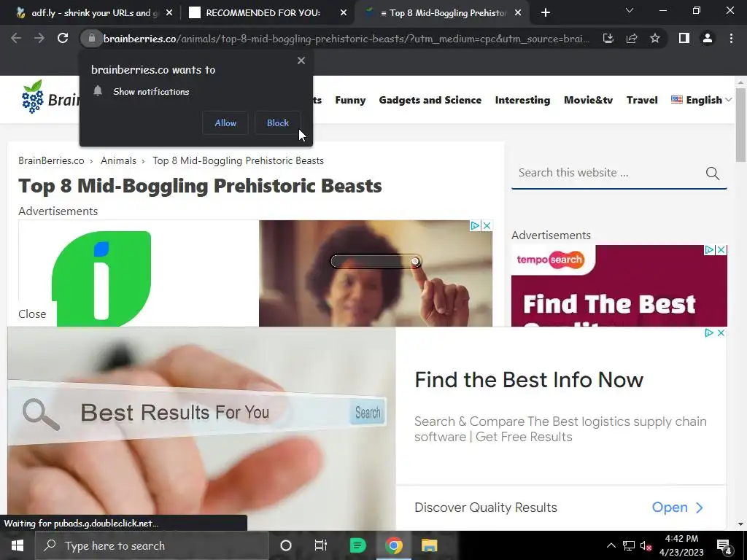Toggle the browser side panel icon

pyautogui.click(x=684, y=38)
